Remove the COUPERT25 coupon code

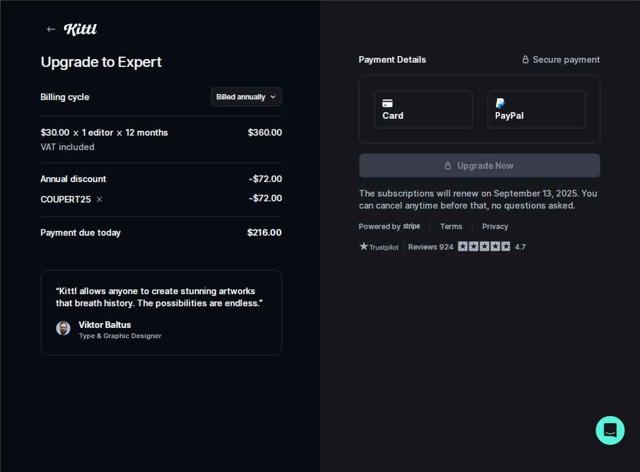tap(99, 199)
